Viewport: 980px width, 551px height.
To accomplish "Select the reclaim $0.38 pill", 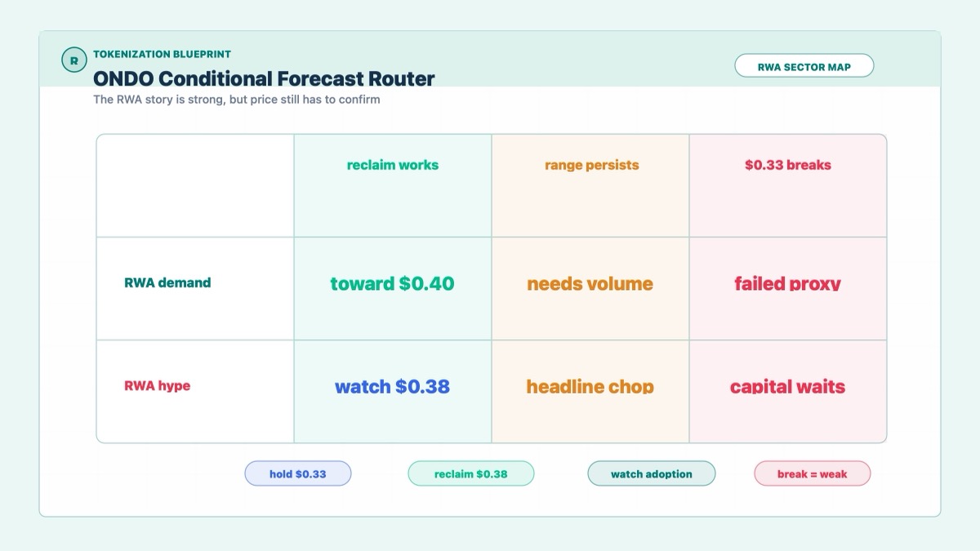I will pyautogui.click(x=470, y=473).
